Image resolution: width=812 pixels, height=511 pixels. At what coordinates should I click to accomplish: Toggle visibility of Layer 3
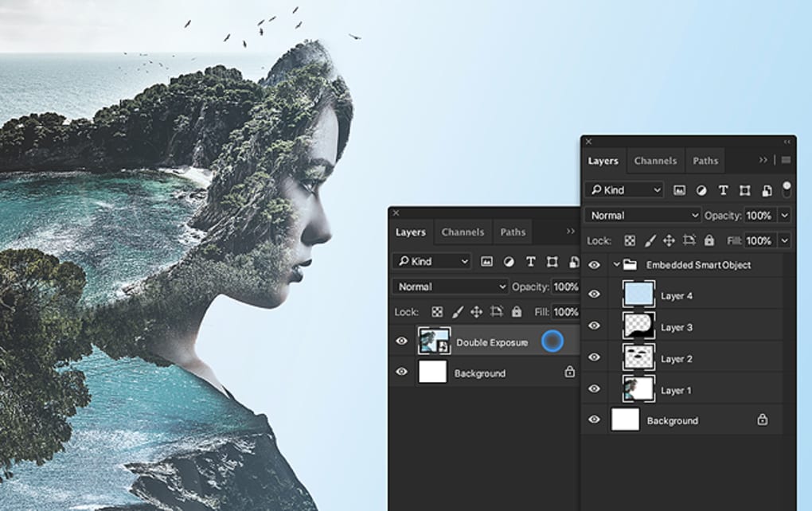(x=593, y=326)
